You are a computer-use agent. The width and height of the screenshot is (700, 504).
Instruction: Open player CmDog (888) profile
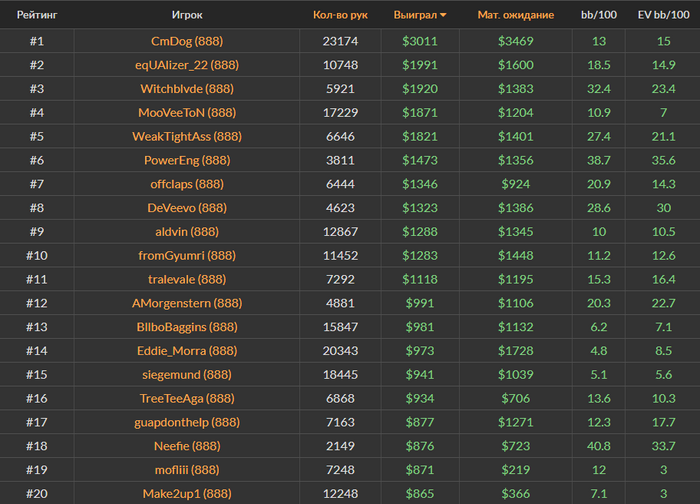187,41
